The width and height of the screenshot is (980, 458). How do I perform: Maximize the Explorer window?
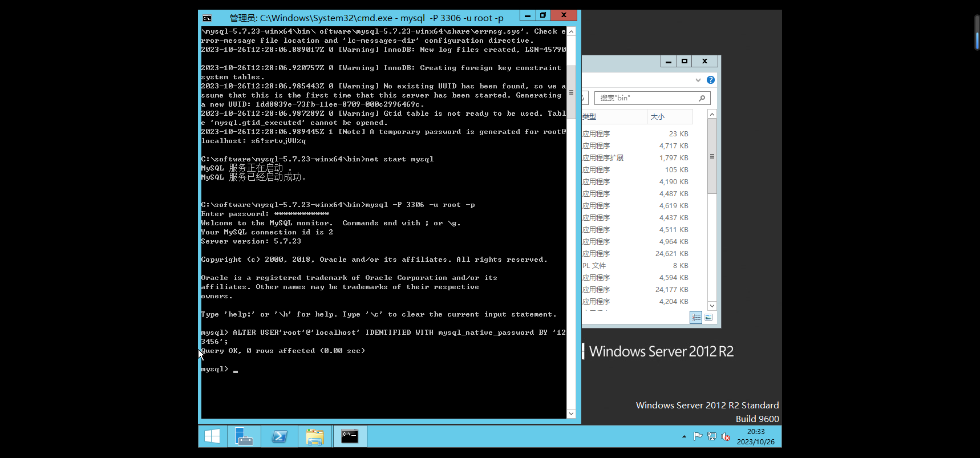coord(685,62)
